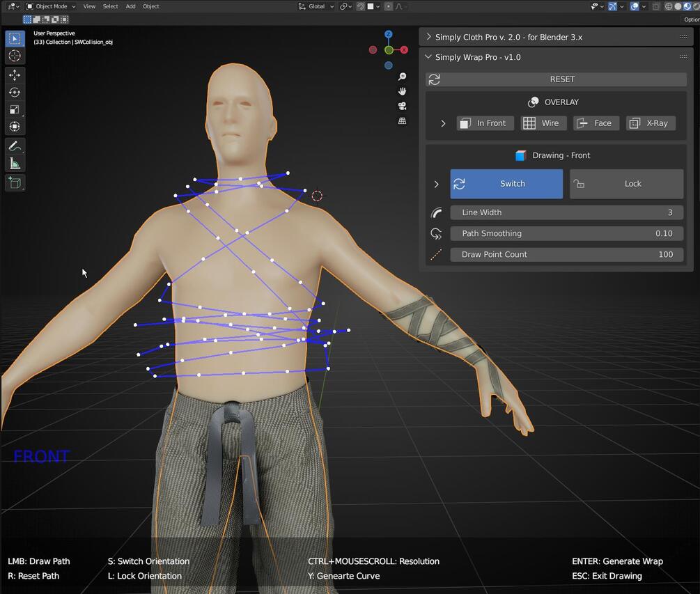Toggle the Face overlay option
Image resolution: width=700 pixels, height=594 pixels.
[x=596, y=123]
